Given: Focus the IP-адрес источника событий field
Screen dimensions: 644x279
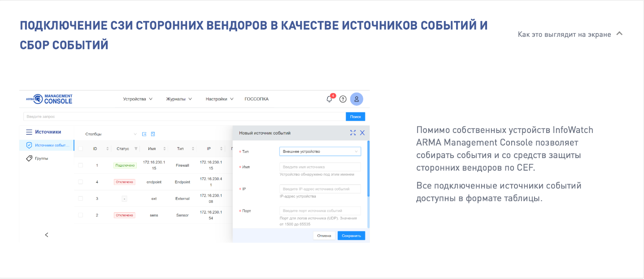Looking at the screenshot, I should point(320,189).
